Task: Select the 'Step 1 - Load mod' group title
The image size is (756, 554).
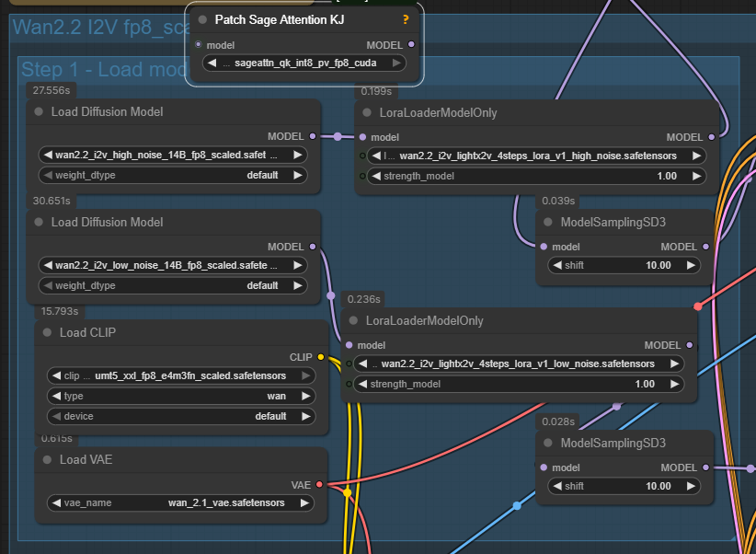Action: pyautogui.click(x=104, y=70)
